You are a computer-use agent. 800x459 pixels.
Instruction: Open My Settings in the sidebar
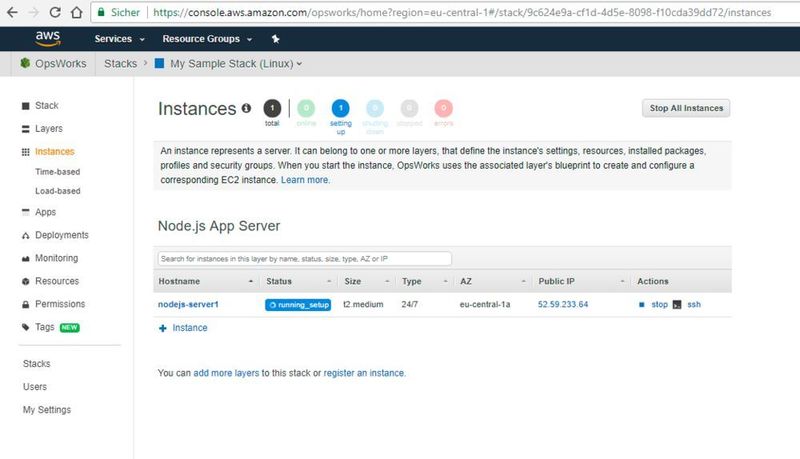47,410
